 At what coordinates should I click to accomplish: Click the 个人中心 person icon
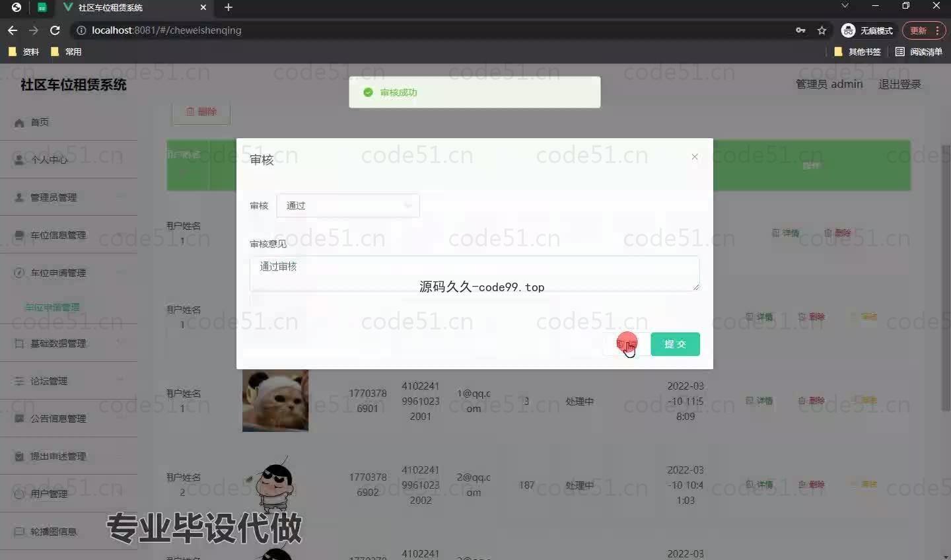19,160
